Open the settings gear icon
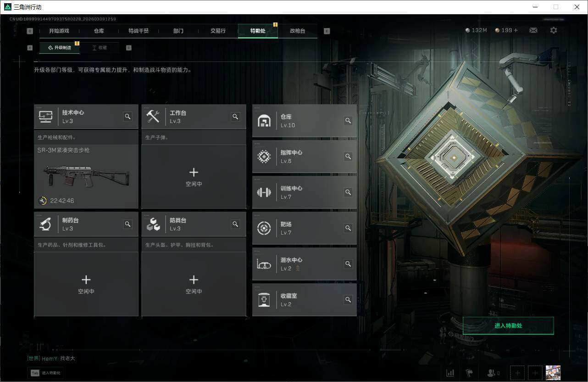The image size is (588, 382). click(554, 30)
